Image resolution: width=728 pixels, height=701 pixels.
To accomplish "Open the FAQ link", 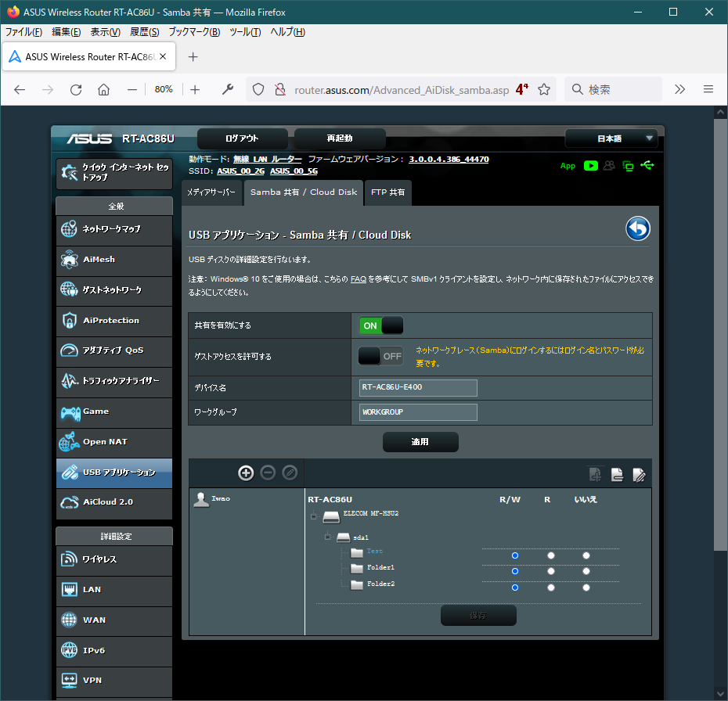I will coord(358,279).
